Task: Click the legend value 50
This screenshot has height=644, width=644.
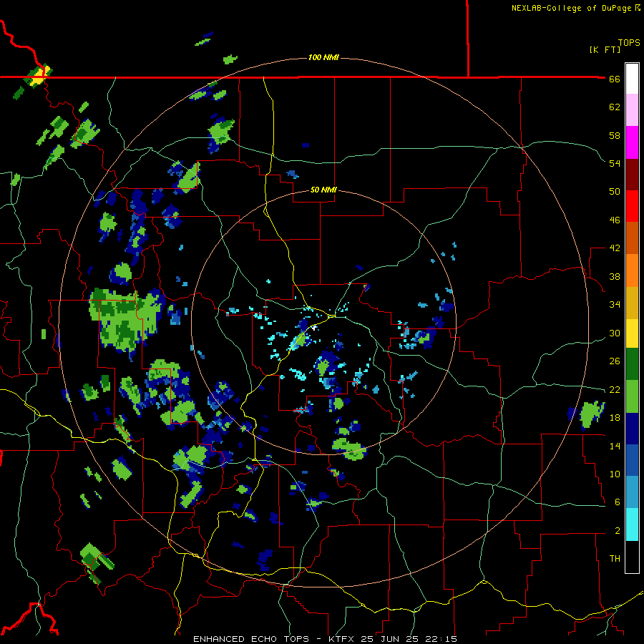Action: [615, 192]
